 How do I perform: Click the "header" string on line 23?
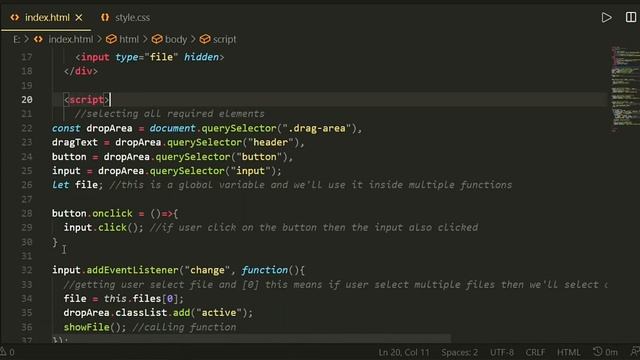pos(271,142)
